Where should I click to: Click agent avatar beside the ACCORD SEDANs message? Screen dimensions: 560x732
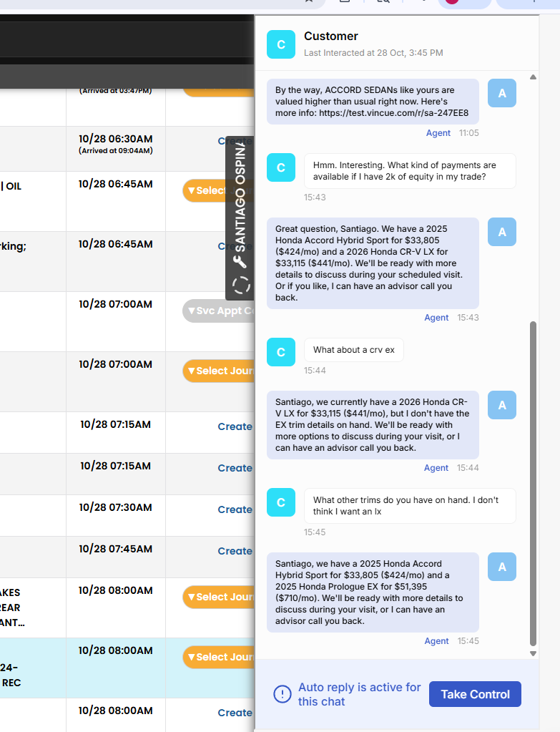coord(501,93)
